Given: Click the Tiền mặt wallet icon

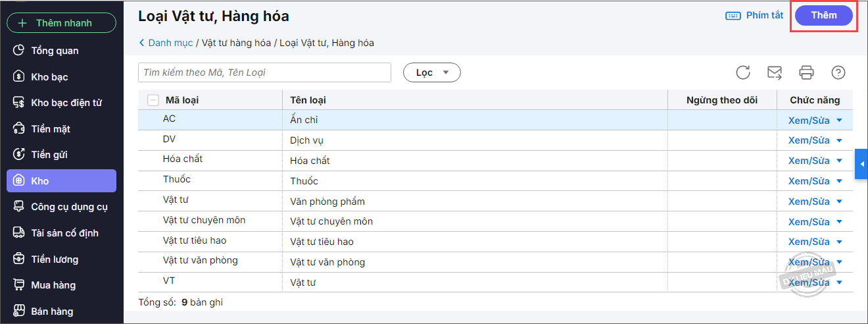Looking at the screenshot, I should point(19,129).
